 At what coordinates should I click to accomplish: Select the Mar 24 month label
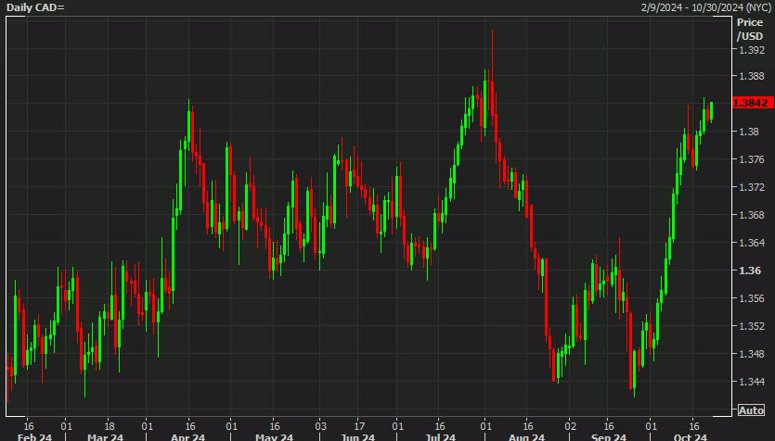coord(105,437)
